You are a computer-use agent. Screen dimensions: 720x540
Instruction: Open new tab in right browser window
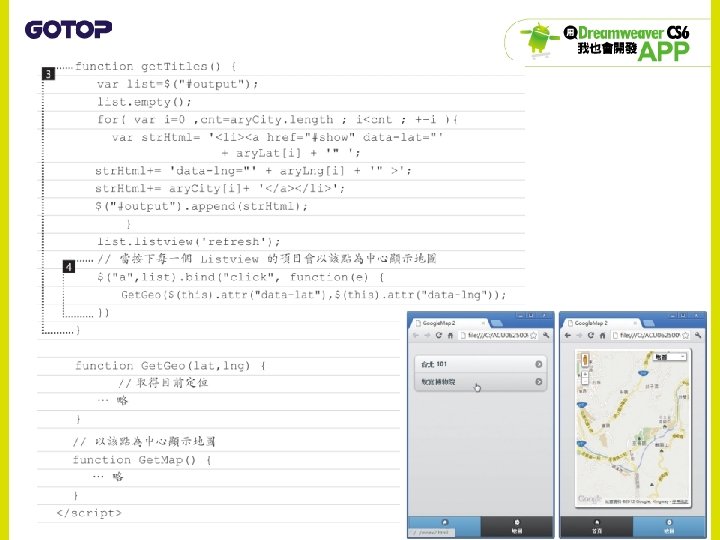click(647, 323)
